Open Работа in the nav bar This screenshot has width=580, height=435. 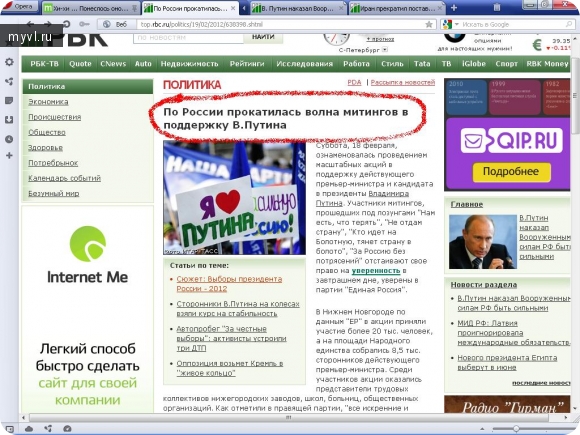356,64
